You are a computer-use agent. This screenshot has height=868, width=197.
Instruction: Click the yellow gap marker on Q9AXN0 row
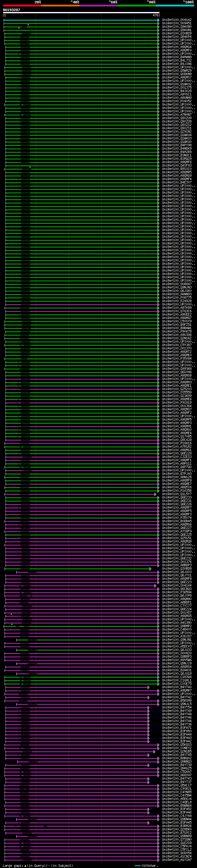click(x=19, y=28)
